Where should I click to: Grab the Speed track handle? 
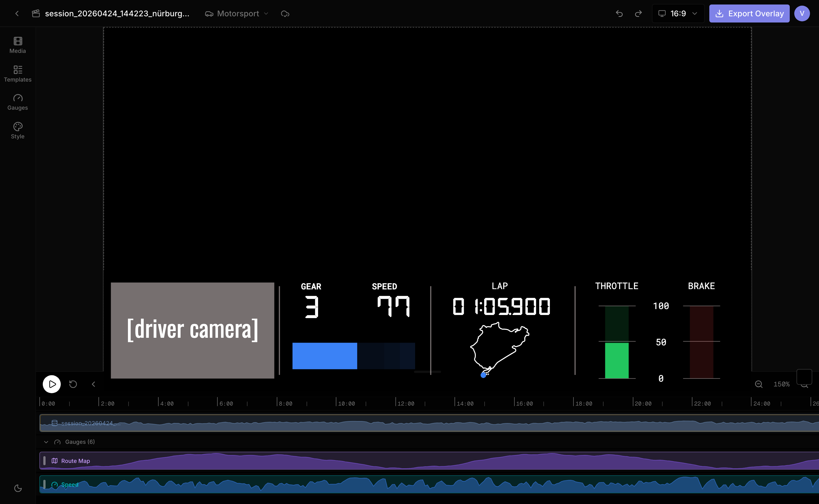(x=44, y=484)
